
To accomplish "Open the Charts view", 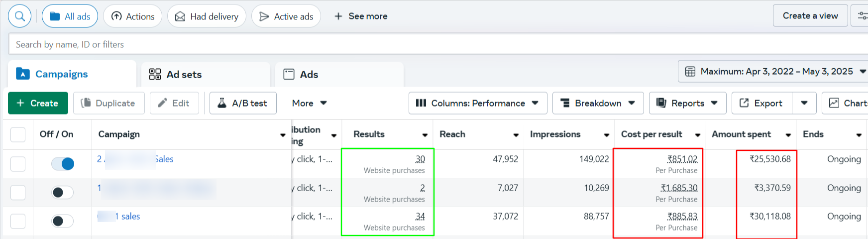I will coord(847,103).
